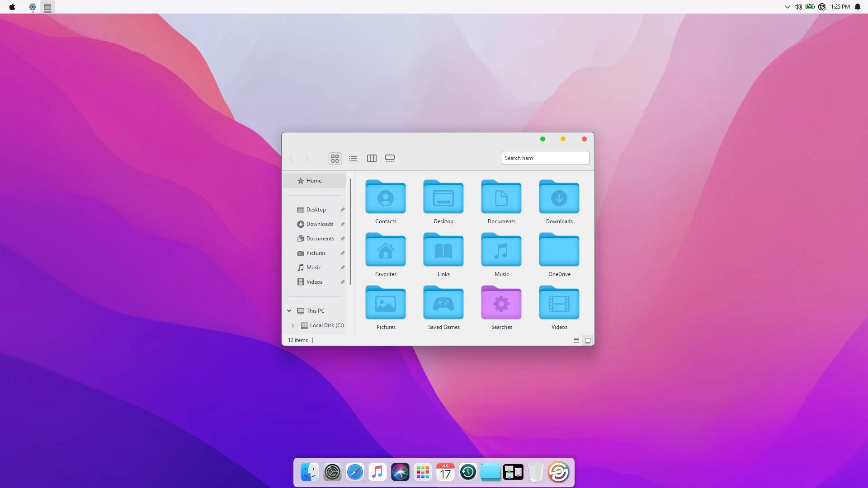868x488 pixels.
Task: Show hidden tray icons chevron
Action: pyautogui.click(x=787, y=7)
